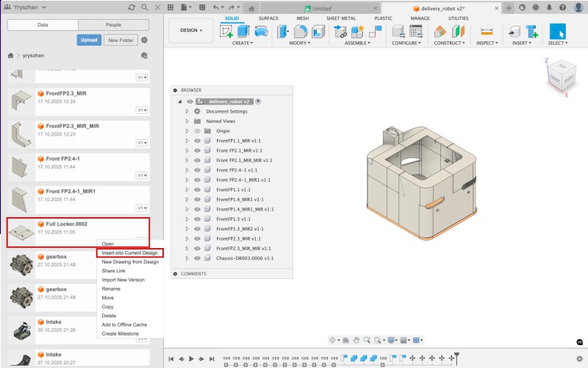This screenshot has width=588, height=368.
Task: Toggle the data panel grid icon
Action: [x=171, y=7]
